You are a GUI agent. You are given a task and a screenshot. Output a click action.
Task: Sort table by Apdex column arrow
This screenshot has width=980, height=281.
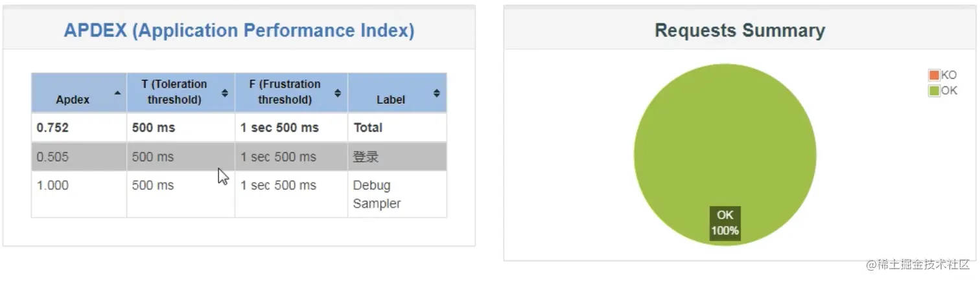click(117, 93)
